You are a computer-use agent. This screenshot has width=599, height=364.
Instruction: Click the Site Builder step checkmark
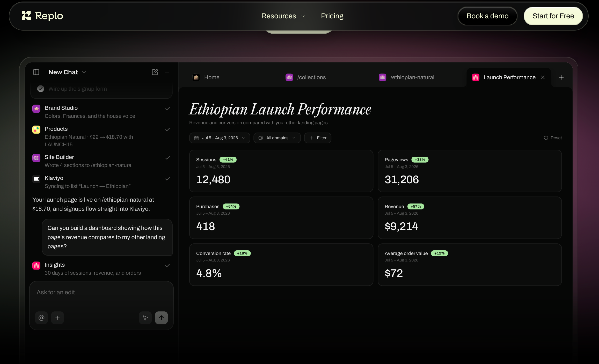(167, 158)
